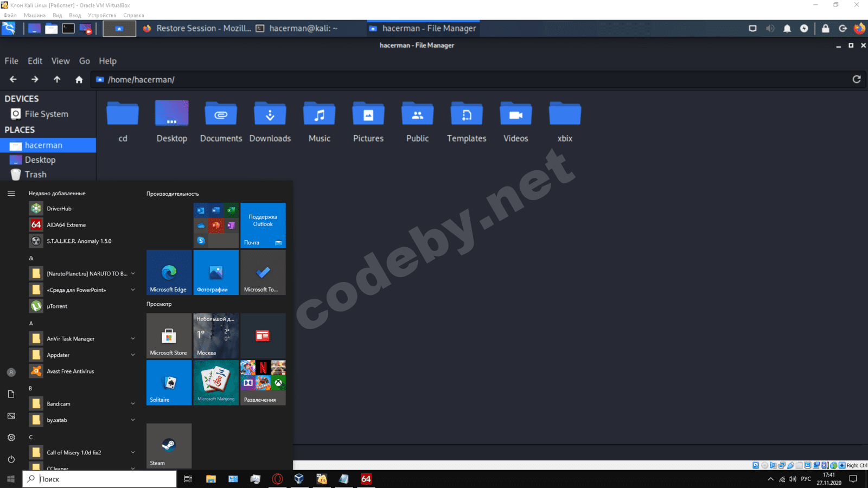
Task: Open the Kali dragon applications menu
Action: click(9, 29)
